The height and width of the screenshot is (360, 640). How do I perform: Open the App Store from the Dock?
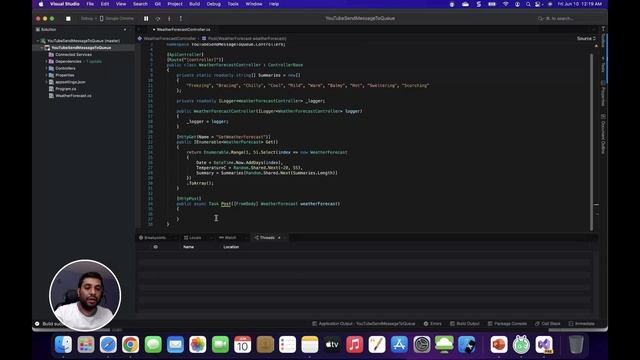(399, 345)
